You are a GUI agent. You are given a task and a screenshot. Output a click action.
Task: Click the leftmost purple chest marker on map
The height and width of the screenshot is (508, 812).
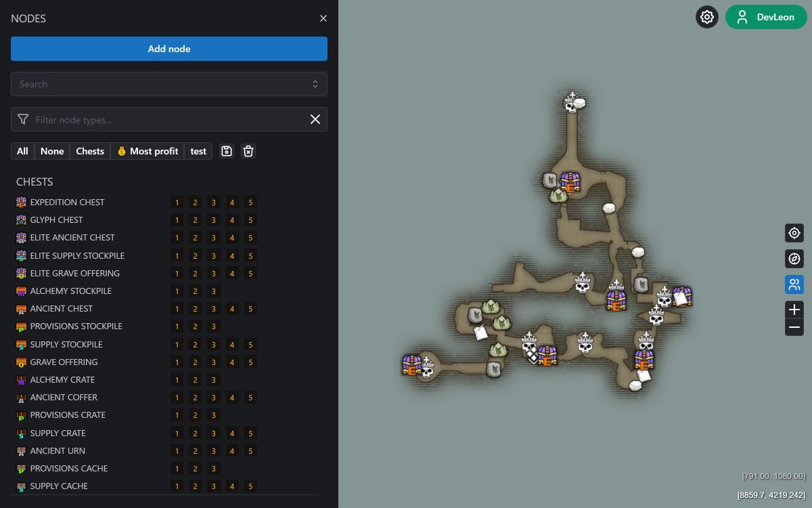click(x=411, y=364)
